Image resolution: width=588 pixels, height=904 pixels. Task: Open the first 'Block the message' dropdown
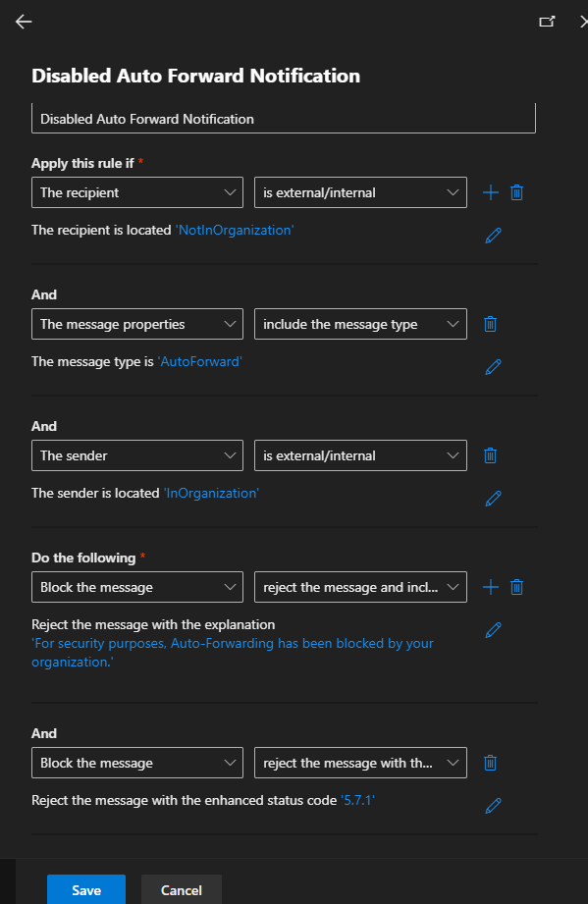pos(136,587)
